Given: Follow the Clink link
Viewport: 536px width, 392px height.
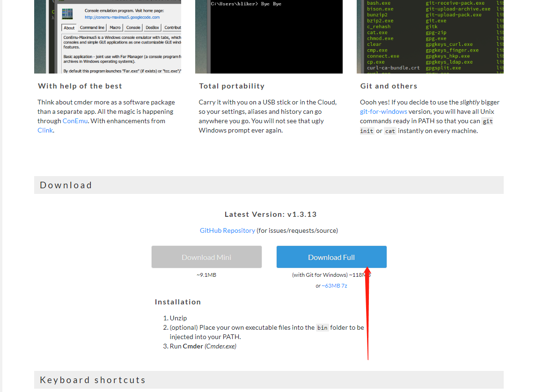Looking at the screenshot, I should coord(45,130).
